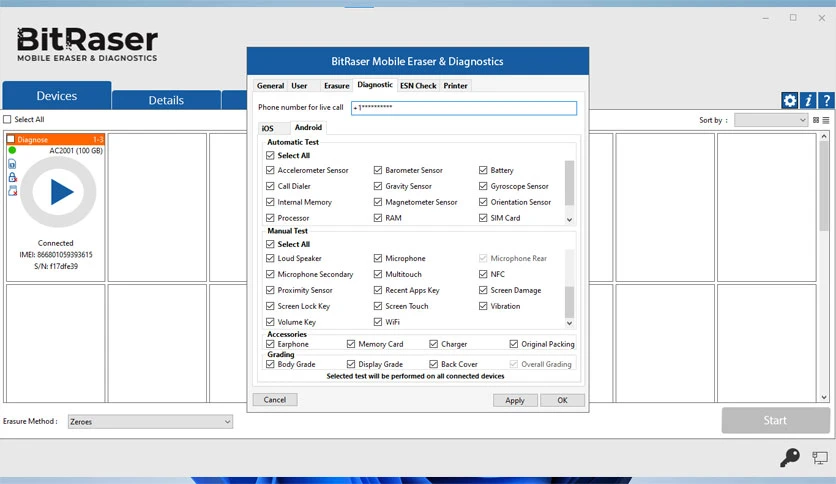
Task: Switch to the Erasure tab
Action: pyautogui.click(x=336, y=86)
